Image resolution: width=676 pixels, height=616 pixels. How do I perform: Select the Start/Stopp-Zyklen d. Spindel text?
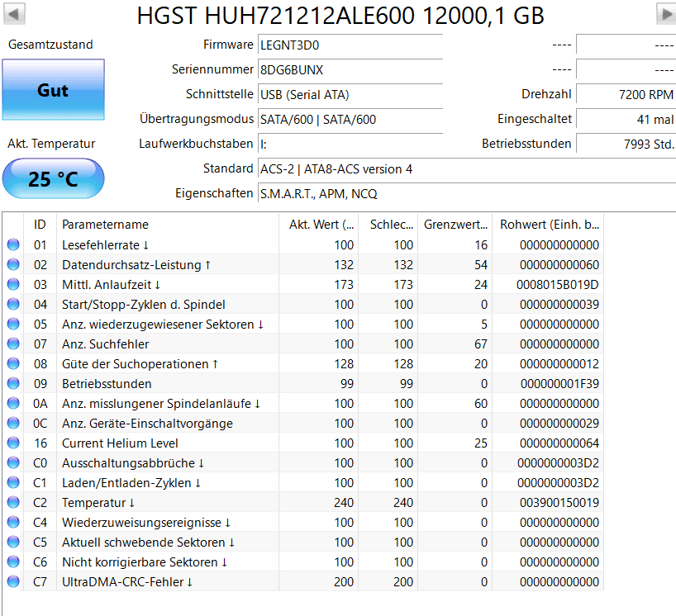(x=144, y=305)
